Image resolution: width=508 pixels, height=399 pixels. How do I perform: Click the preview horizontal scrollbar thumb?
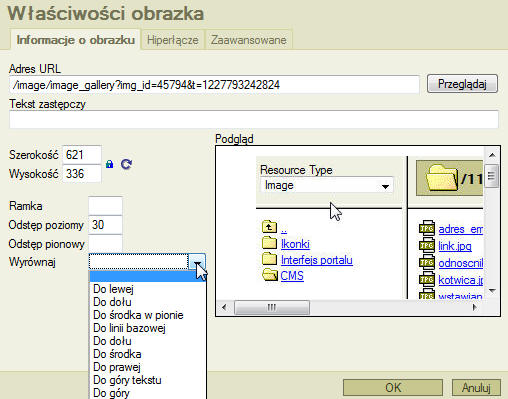272,307
